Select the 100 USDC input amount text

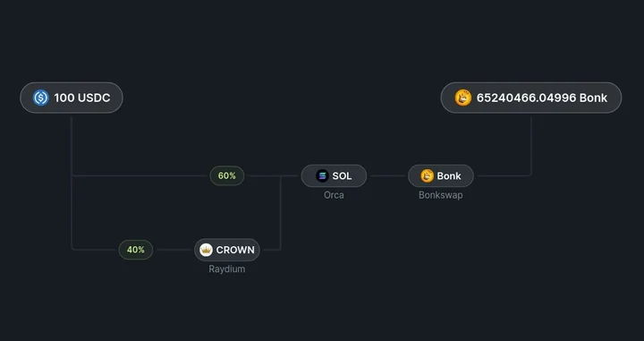pos(82,98)
